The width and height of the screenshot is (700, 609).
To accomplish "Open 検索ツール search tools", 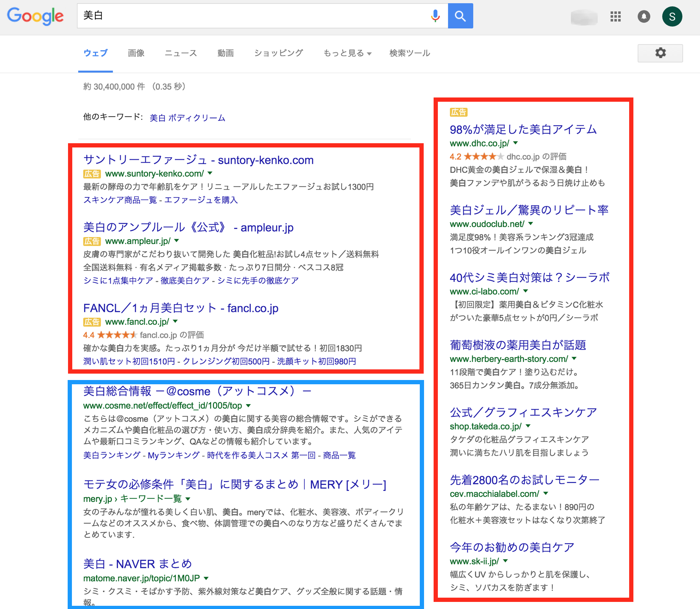I will point(410,53).
